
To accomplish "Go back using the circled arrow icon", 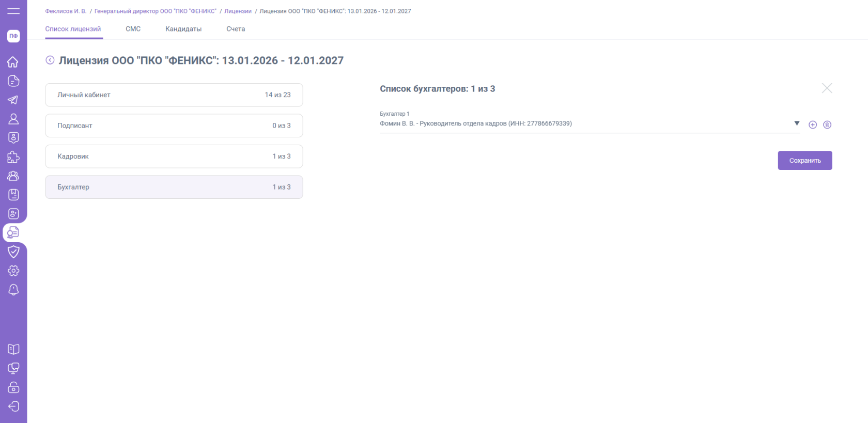I will (50, 60).
